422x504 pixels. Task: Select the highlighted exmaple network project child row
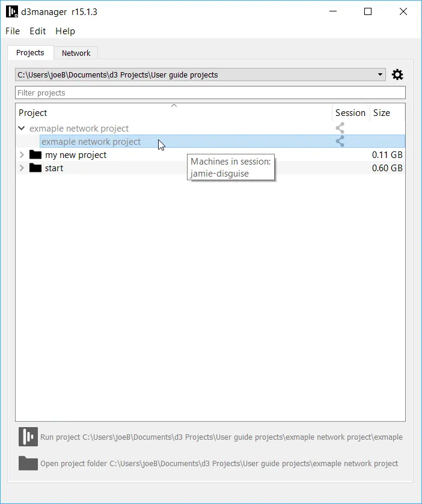point(91,142)
